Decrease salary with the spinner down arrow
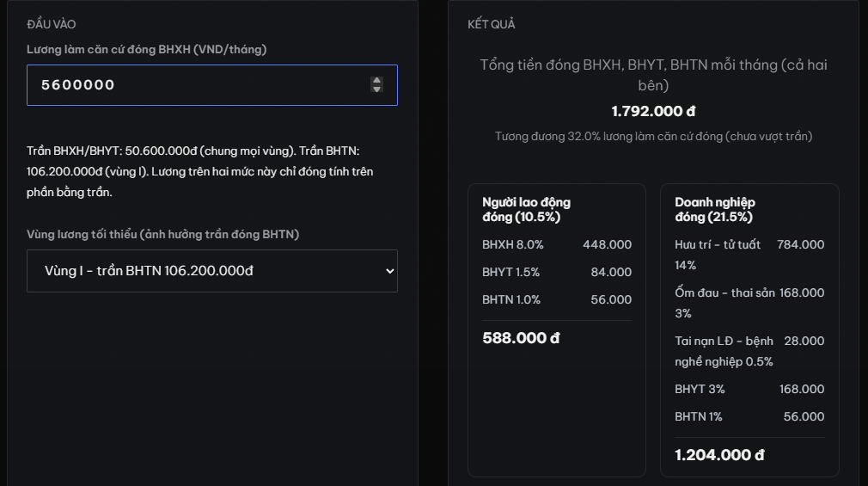The width and height of the screenshot is (868, 486). tap(376, 89)
